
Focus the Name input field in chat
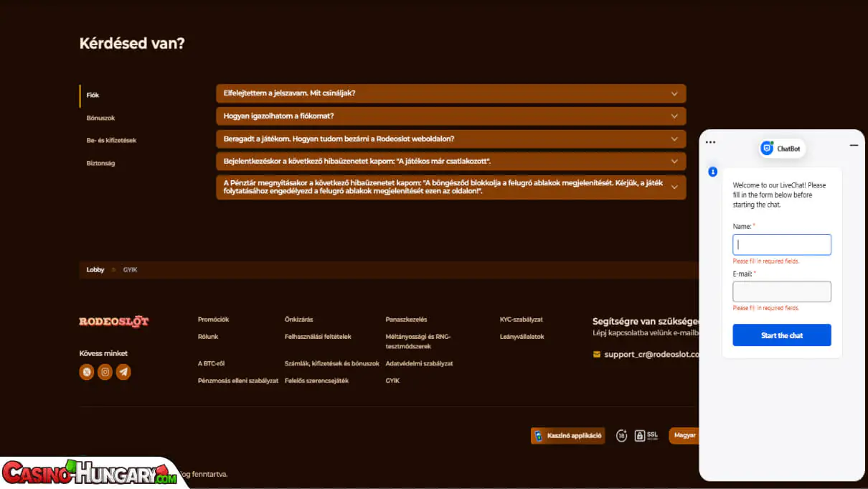[781, 245]
